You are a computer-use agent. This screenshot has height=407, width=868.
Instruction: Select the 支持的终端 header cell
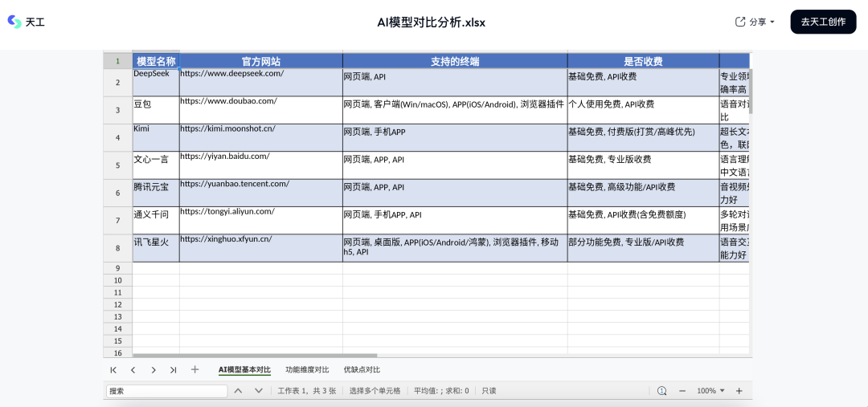tap(455, 61)
